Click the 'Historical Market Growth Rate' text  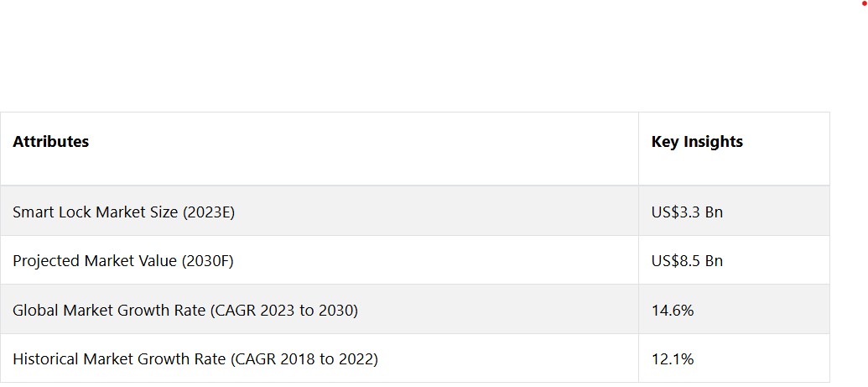[119, 359]
